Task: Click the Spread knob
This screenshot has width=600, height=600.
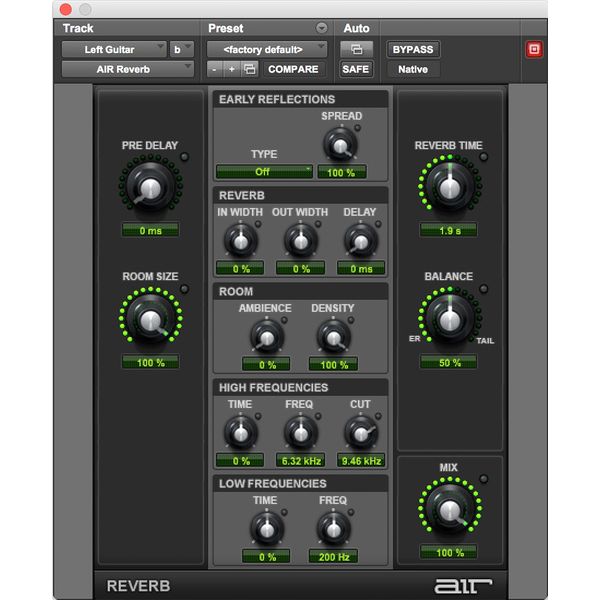Action: pyautogui.click(x=340, y=145)
